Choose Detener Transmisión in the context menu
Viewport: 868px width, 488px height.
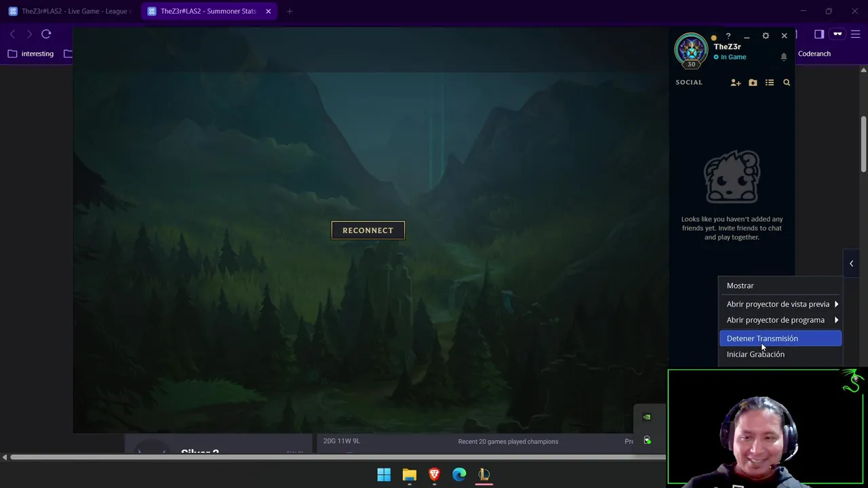[780, 338]
